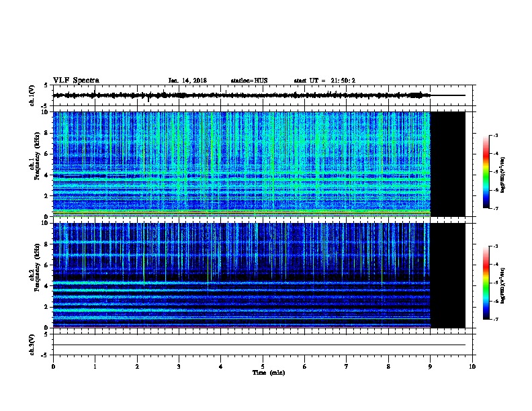Image resolution: width=532 pixels, height=411 pixels.
Task: Click the "station=HUS" header label
Action: pyautogui.click(x=249, y=81)
